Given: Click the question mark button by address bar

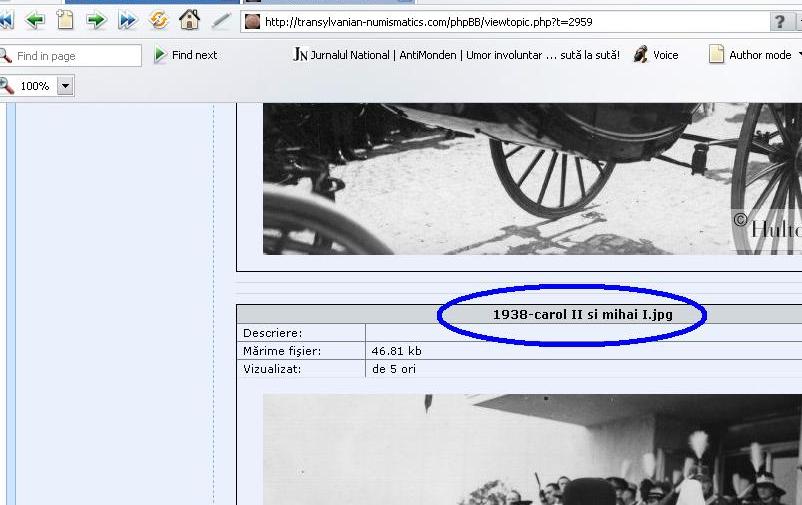Looking at the screenshot, I should (780, 21).
